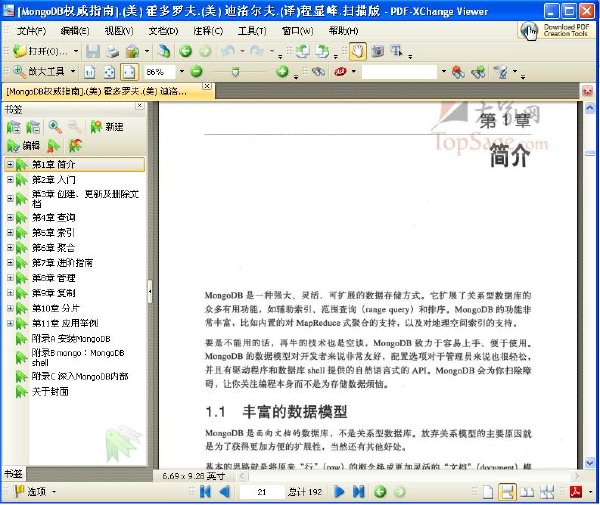Go to last page button
This screenshot has height=505, width=600.
coord(359,492)
